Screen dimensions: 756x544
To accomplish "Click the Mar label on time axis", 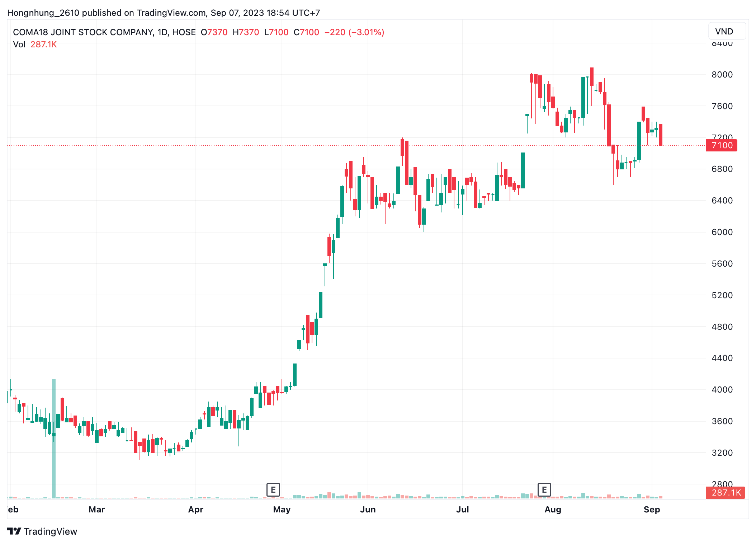I will (x=96, y=510).
